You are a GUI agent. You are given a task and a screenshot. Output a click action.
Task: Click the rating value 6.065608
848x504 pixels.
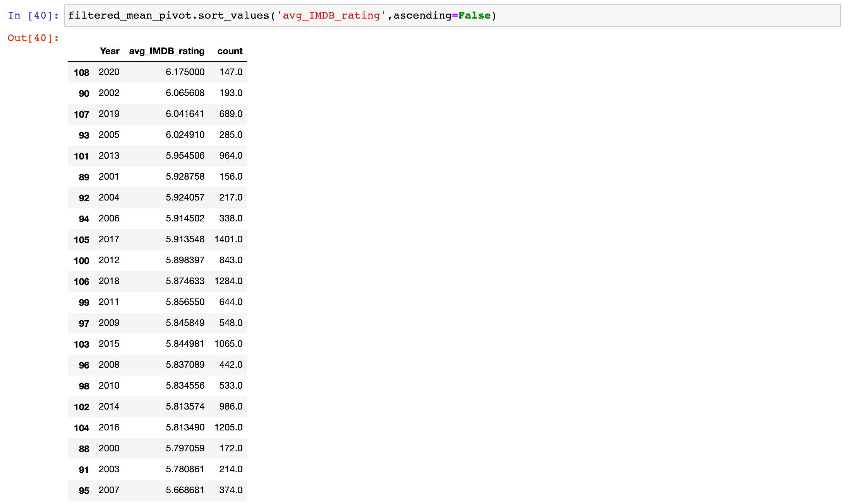point(185,93)
